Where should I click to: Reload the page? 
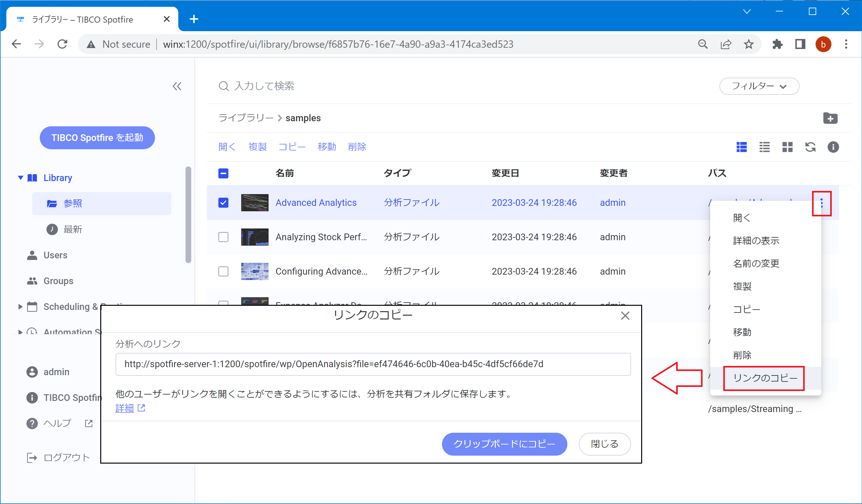click(x=62, y=44)
